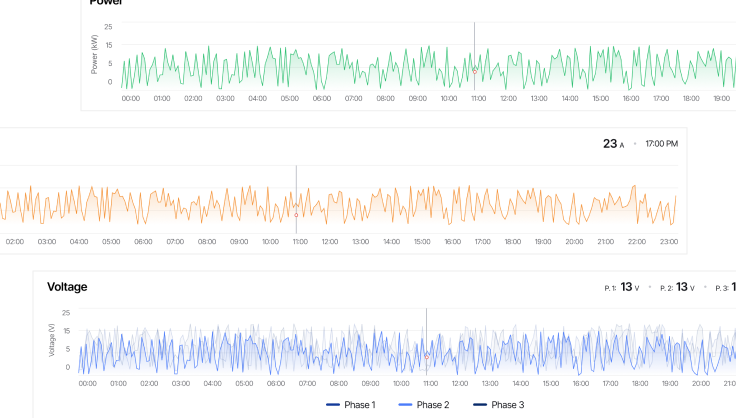
Task: Click the Phase 1 dark blue legend line swatch
Action: [333, 404]
